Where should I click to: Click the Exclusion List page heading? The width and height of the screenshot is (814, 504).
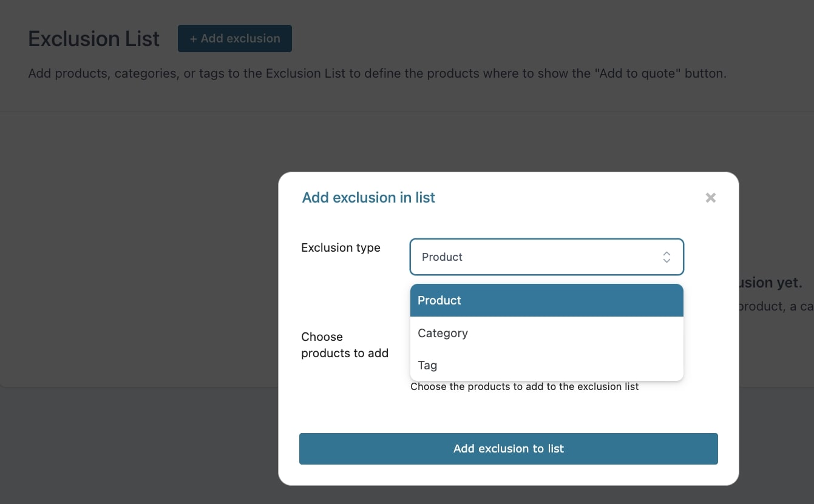coord(93,39)
